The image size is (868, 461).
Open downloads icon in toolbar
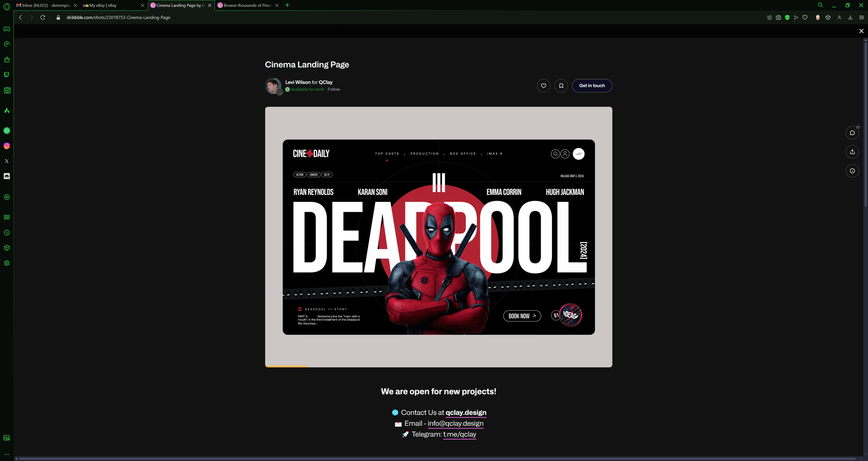click(850, 18)
